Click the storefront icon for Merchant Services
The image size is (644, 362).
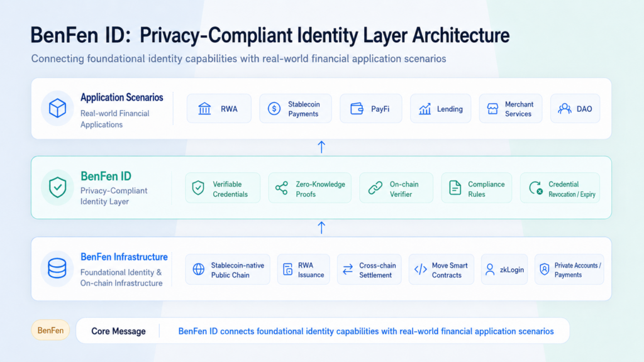point(492,109)
